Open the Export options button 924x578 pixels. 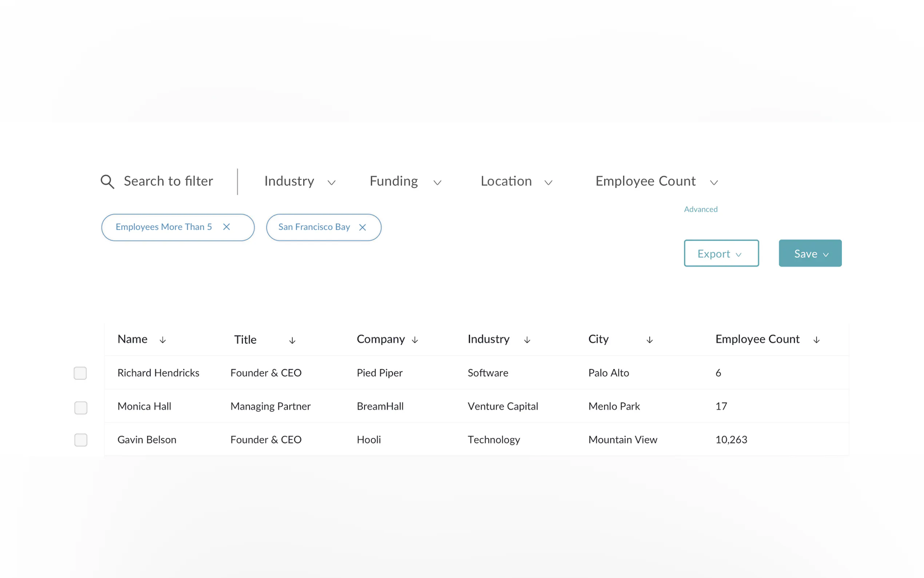point(721,253)
